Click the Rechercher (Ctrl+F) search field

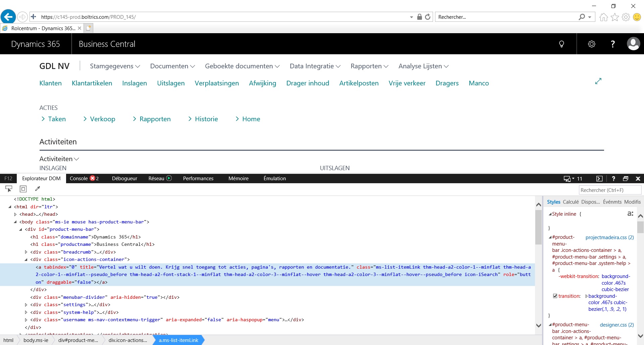pyautogui.click(x=610, y=190)
